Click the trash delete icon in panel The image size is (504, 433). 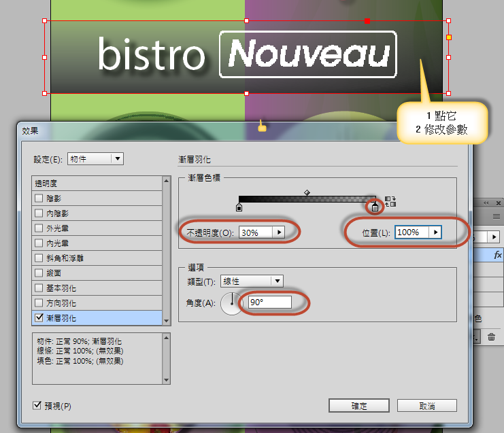pyautogui.click(x=491, y=336)
